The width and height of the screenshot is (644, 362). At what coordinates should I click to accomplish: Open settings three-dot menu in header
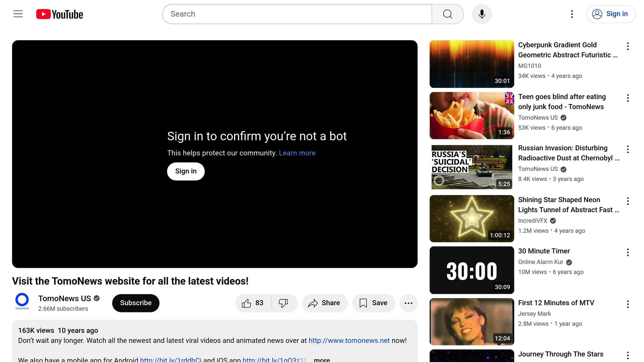click(572, 14)
